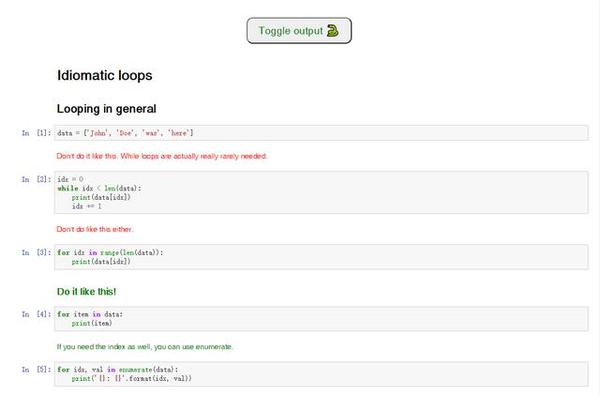Click the Looping in general subheading
This screenshot has height=395, width=600.
pyautogui.click(x=106, y=109)
